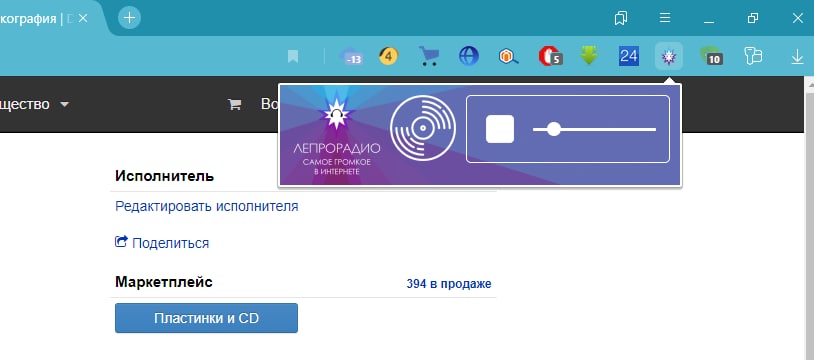The height and width of the screenshot is (360, 814).
Task: Stop Leproradio playback with the square button
Action: point(500,129)
